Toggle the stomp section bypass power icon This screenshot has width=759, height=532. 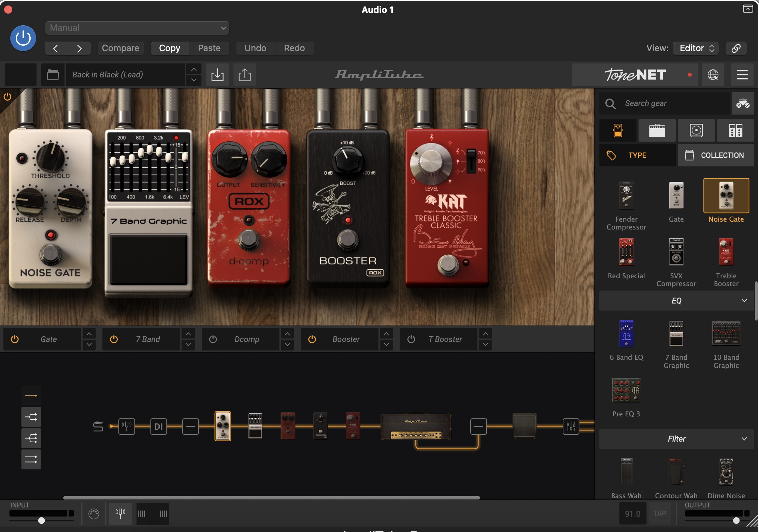pos(7,97)
